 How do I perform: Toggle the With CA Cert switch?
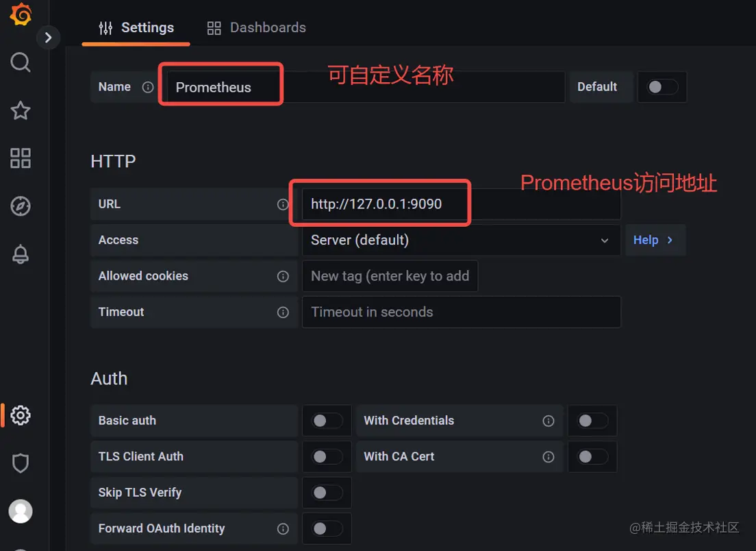[592, 456]
